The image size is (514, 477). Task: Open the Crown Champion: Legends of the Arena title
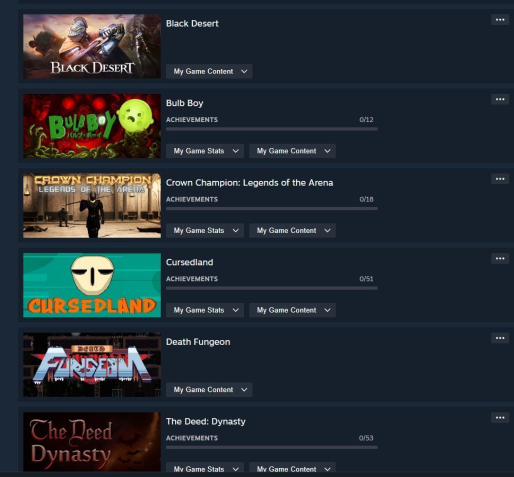[249, 183]
